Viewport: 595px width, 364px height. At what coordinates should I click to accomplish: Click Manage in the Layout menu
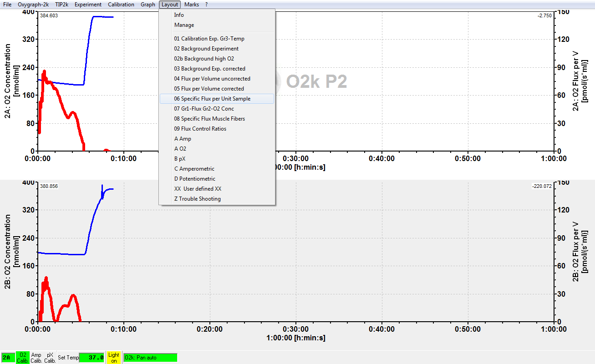point(184,25)
